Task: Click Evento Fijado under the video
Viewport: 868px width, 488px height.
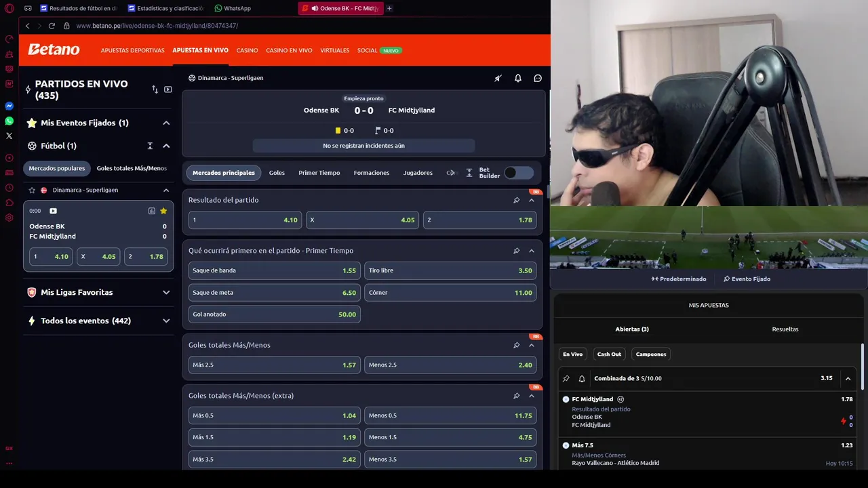Action: pos(747,279)
